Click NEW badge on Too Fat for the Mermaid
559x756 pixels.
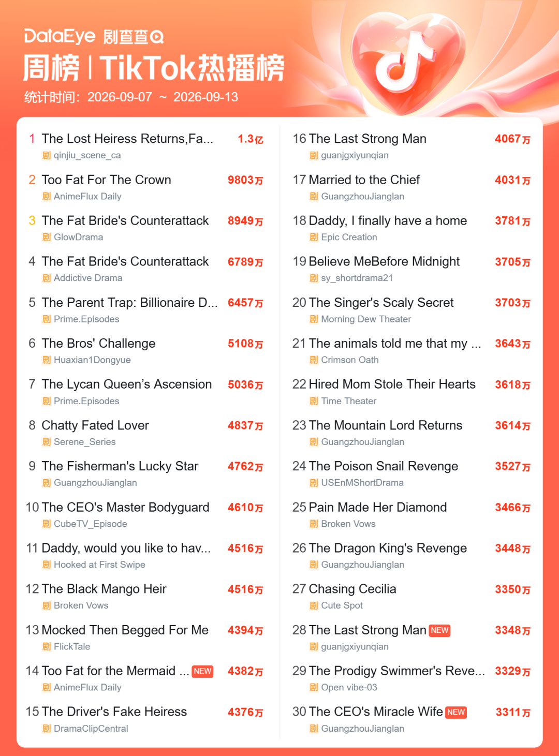pyautogui.click(x=202, y=671)
